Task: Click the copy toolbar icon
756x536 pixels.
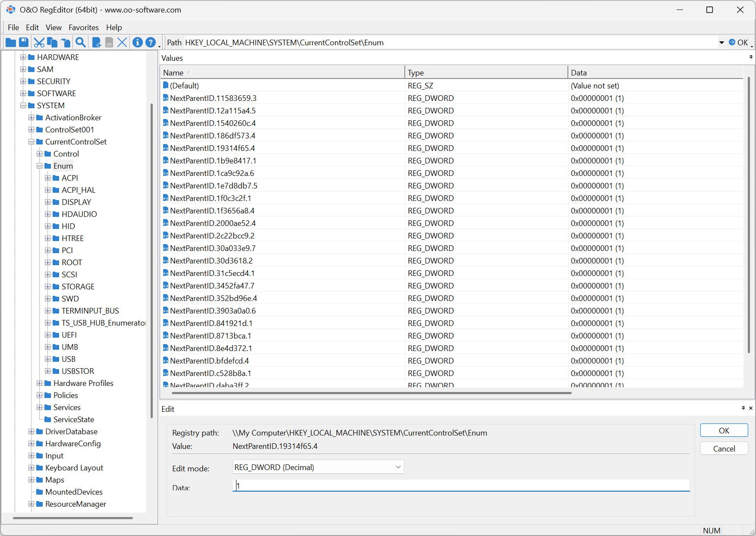Action: pos(52,42)
